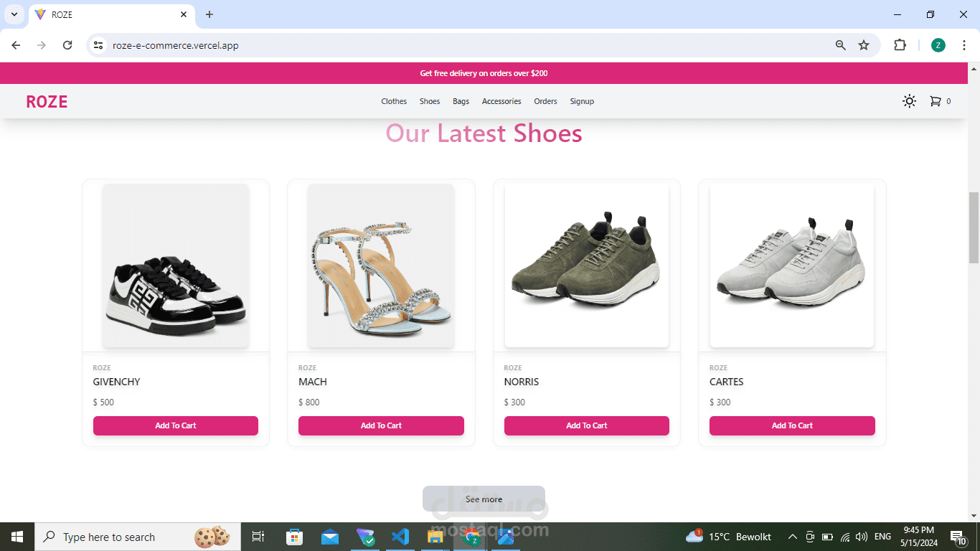Open the zoom magnifier icon in address bar

tap(841, 45)
